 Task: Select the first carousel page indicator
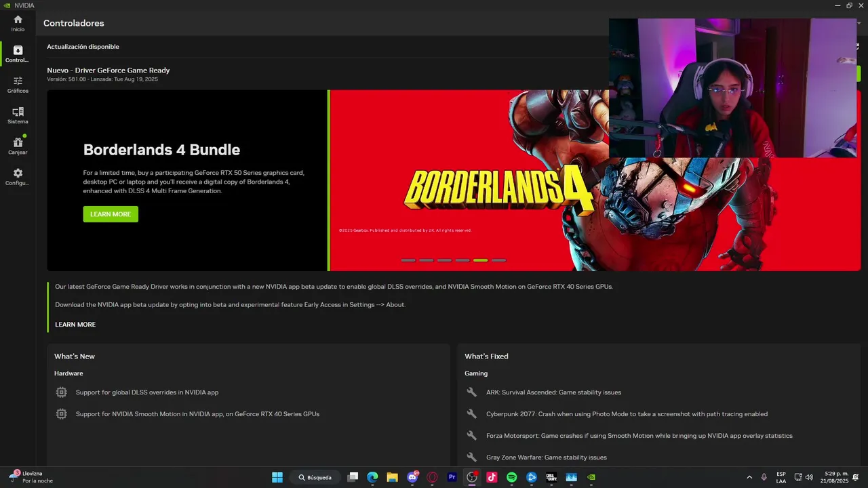pos(408,260)
